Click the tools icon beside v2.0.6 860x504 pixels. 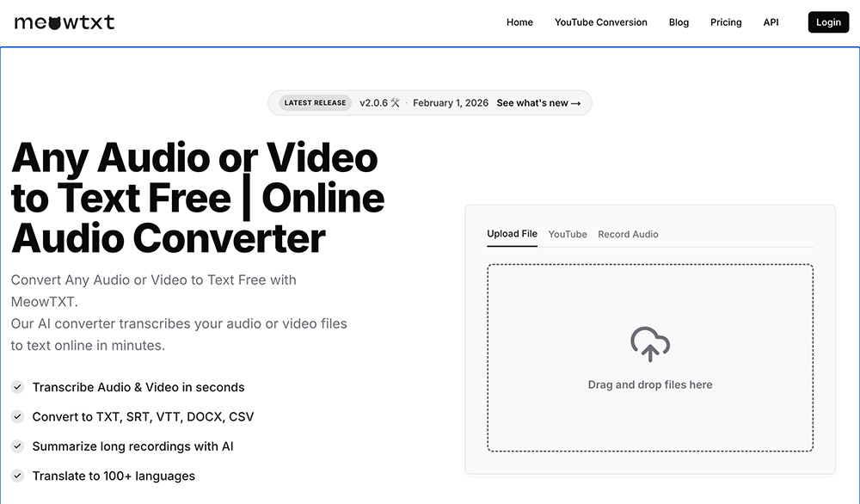(x=396, y=103)
